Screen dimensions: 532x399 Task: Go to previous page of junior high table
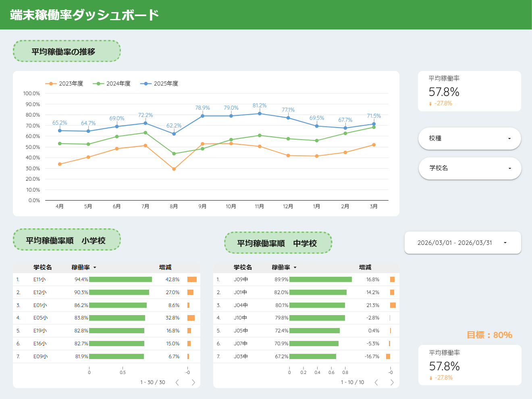pyautogui.click(x=376, y=382)
